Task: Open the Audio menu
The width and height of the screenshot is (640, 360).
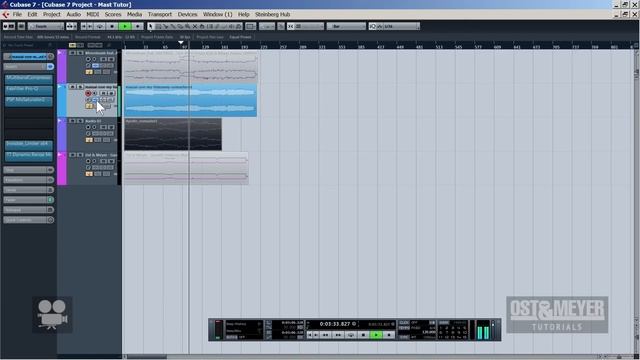Action: pos(73,14)
